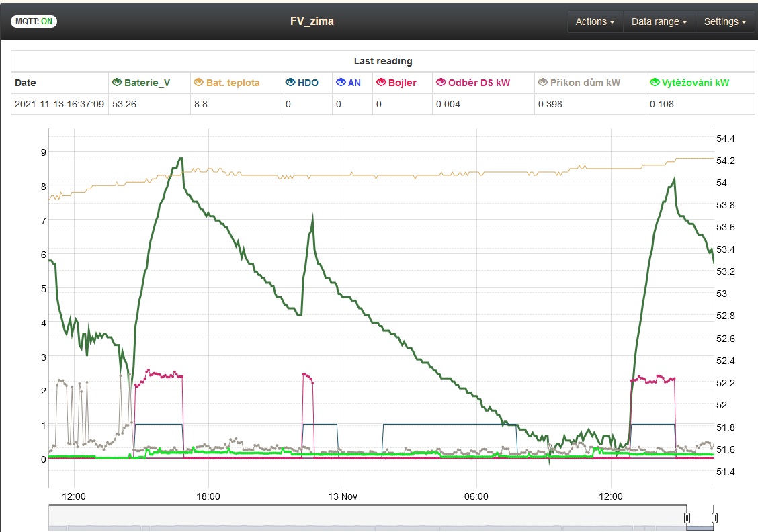The width and height of the screenshot is (758, 532).
Task: Select the battery voltage value 53.26
Action: (124, 104)
